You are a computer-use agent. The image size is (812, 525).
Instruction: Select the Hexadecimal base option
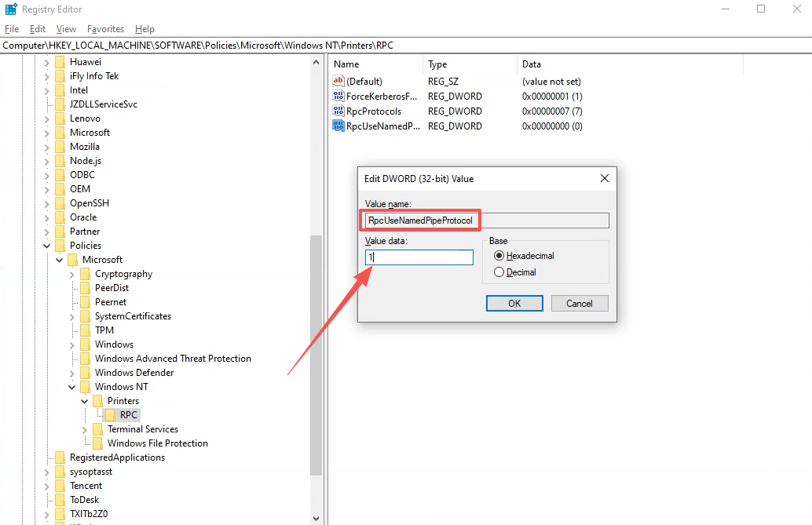(524, 256)
